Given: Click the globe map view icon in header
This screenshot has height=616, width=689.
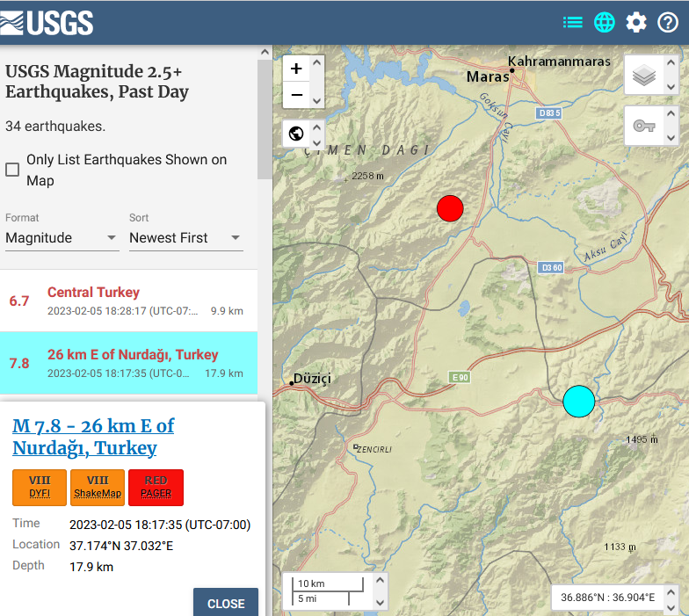Looking at the screenshot, I should 605,22.
